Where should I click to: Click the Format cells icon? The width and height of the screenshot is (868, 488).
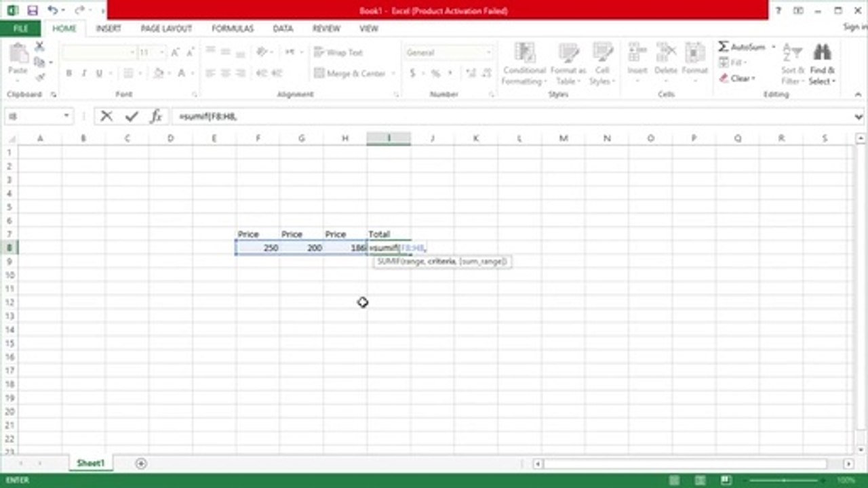click(694, 53)
